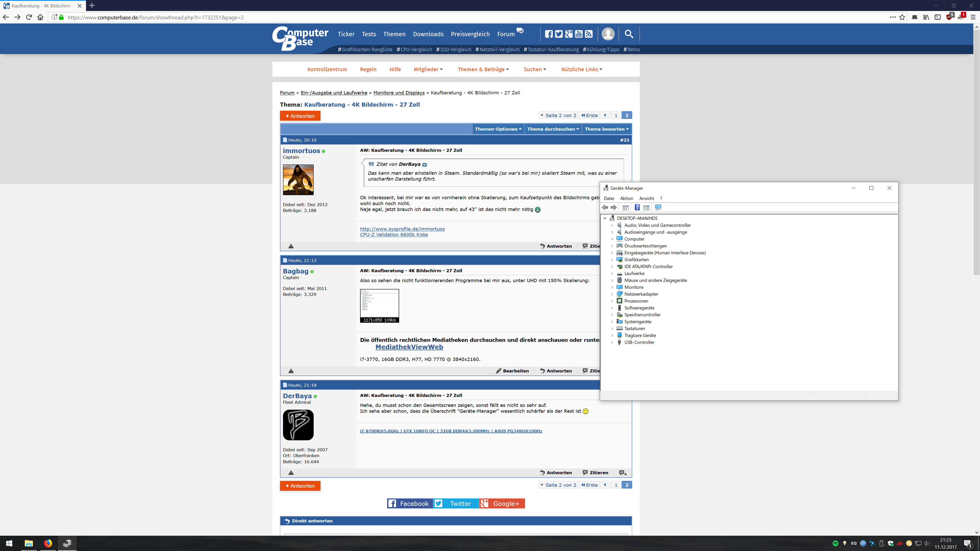
Task: Click the user profile avatar icon
Action: pos(608,34)
